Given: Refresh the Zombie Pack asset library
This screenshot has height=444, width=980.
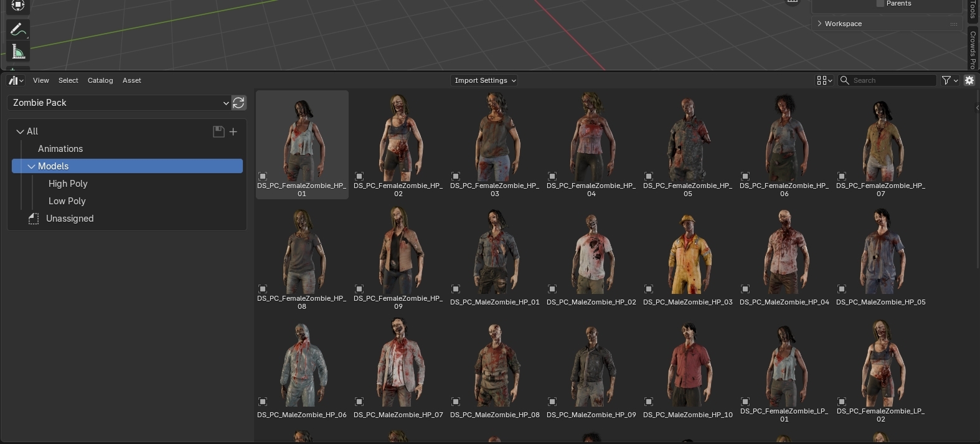Looking at the screenshot, I should pos(238,103).
